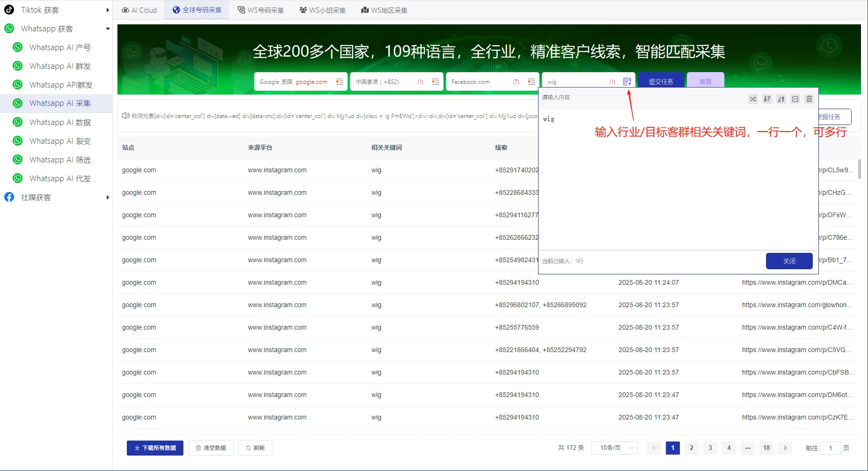Viewport: 868px width, 471px height.
Task: Click the WhatsApp icon beside Whatsapp AI 产号
Action: (17, 47)
